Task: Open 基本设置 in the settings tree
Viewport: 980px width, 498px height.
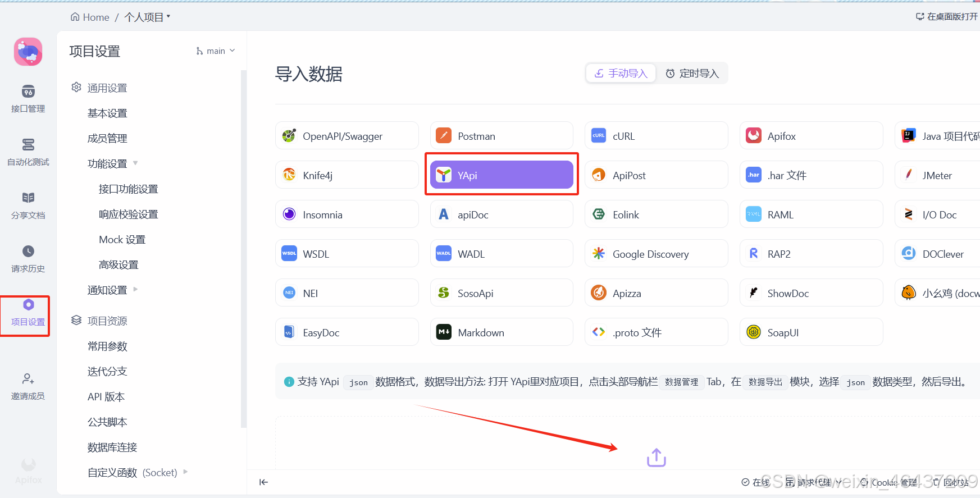Action: (107, 113)
